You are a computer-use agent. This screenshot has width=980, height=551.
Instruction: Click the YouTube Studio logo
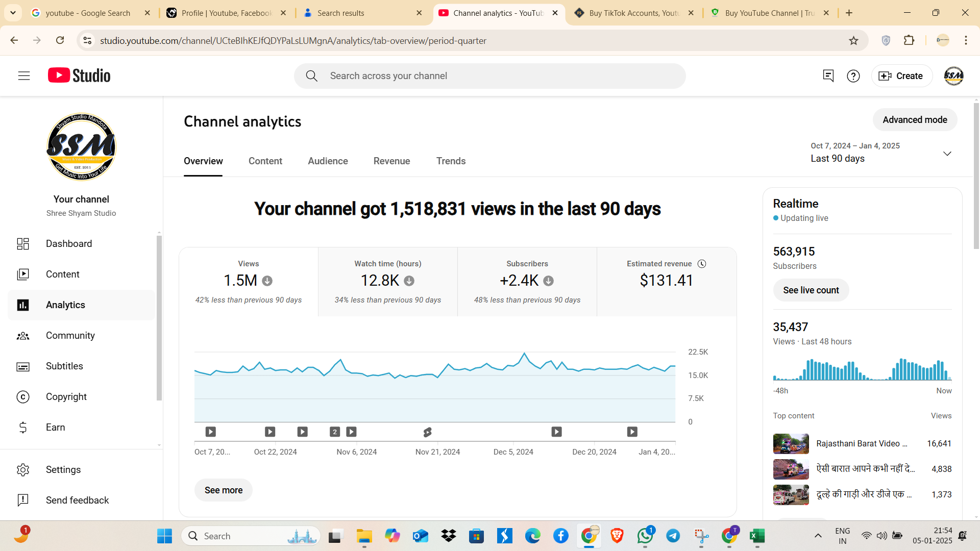pos(79,76)
